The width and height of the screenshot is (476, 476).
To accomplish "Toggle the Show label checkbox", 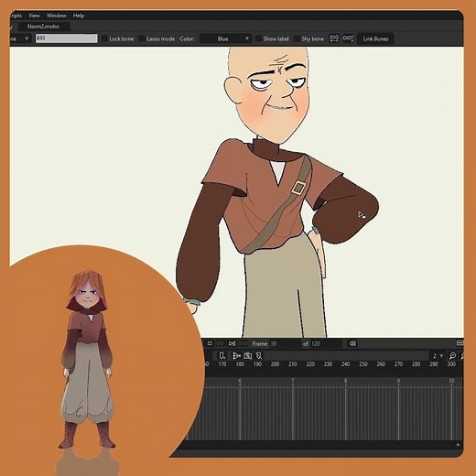I will click(x=258, y=38).
